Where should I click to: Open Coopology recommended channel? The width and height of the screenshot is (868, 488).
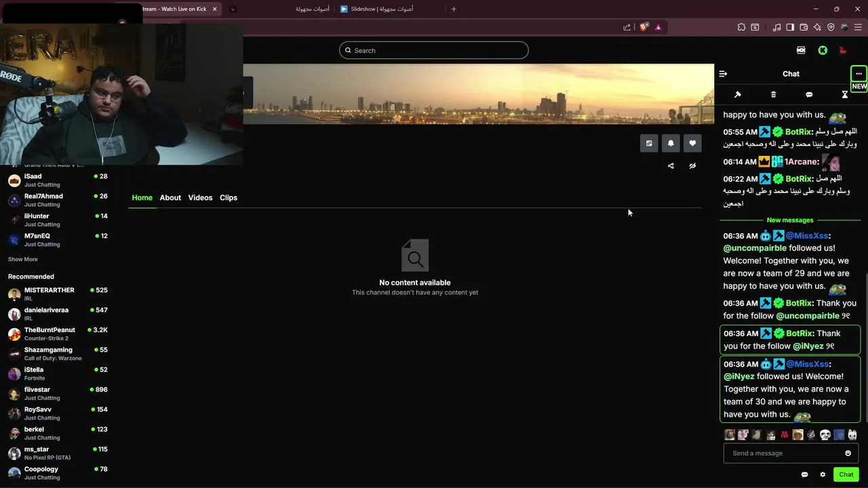click(58, 473)
